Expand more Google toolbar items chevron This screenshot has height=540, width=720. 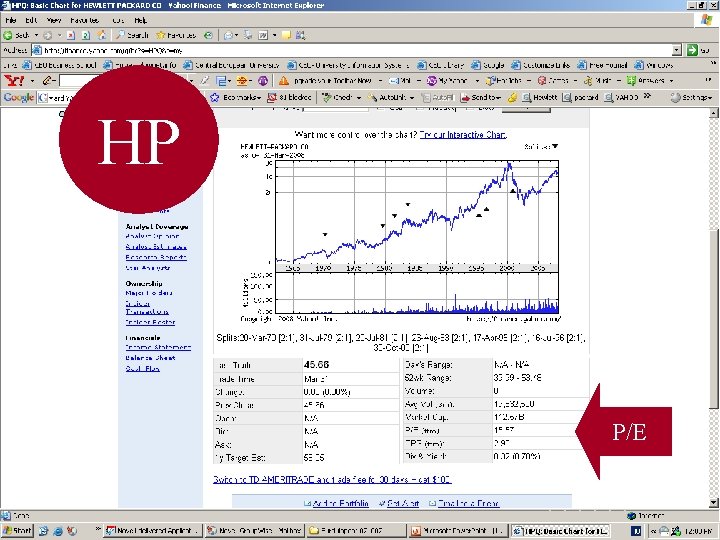647,96
